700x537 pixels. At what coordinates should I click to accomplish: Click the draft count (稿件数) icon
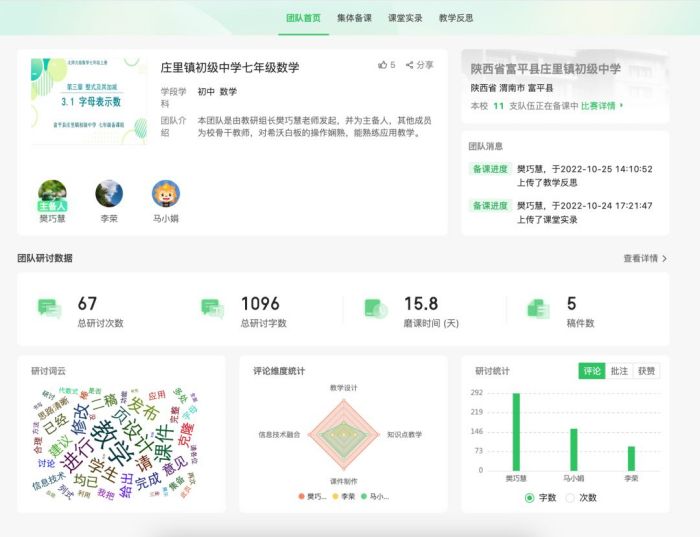pos(538,309)
